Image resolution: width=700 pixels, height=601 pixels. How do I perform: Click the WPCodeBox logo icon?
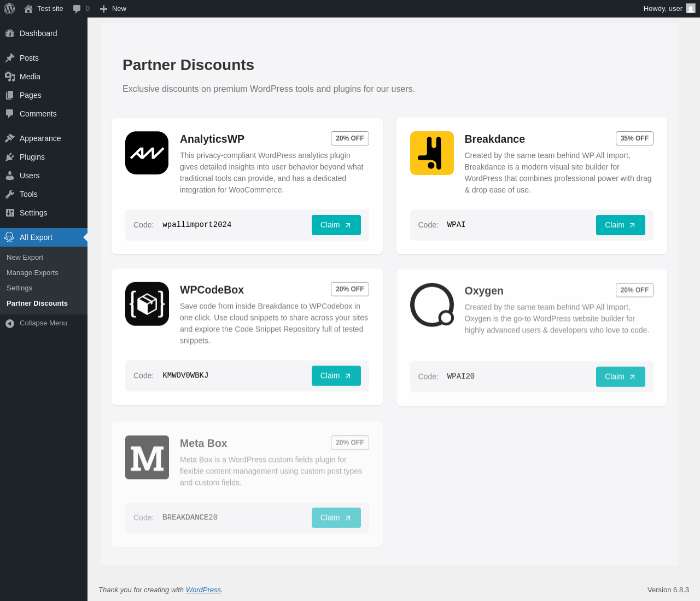[147, 304]
